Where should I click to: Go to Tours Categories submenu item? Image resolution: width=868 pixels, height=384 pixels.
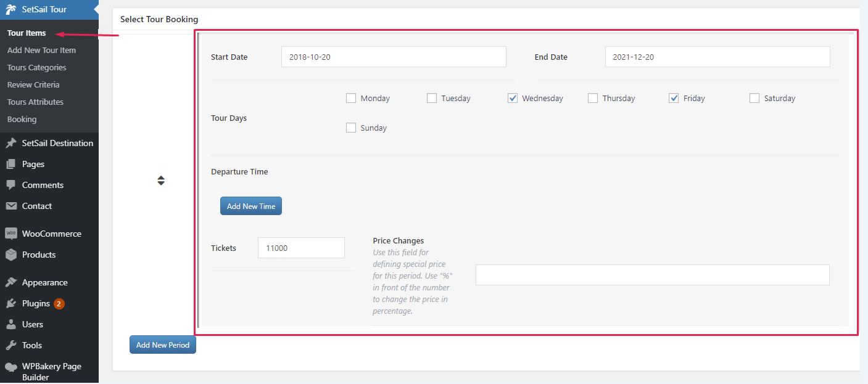[36, 67]
